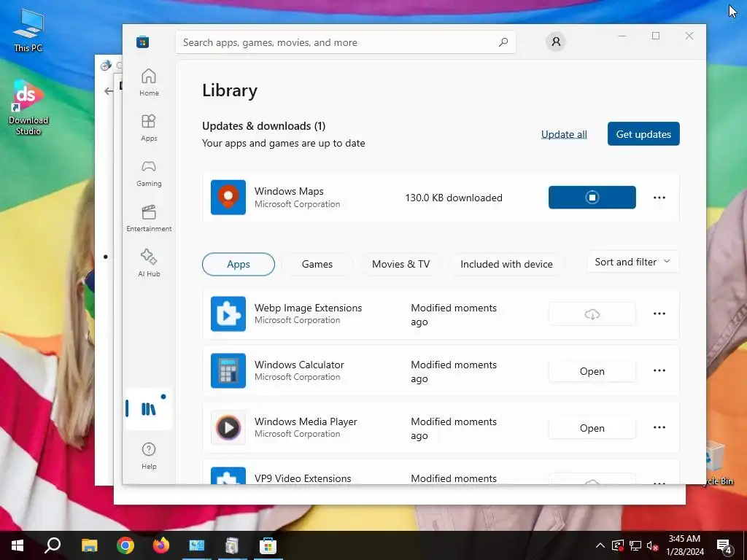The image size is (747, 560).
Task: Open taskbar search
Action: (x=53, y=545)
